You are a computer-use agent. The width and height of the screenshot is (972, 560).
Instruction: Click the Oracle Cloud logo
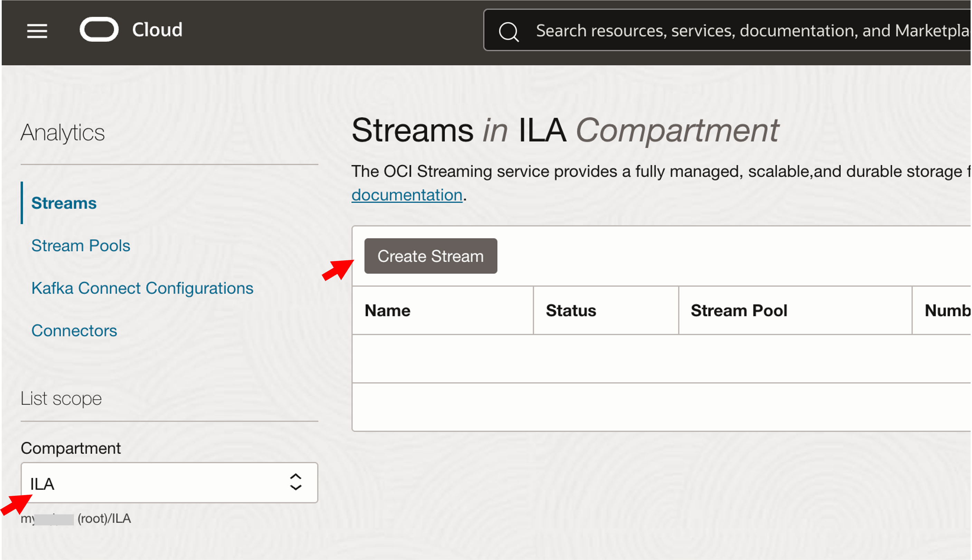(x=99, y=30)
